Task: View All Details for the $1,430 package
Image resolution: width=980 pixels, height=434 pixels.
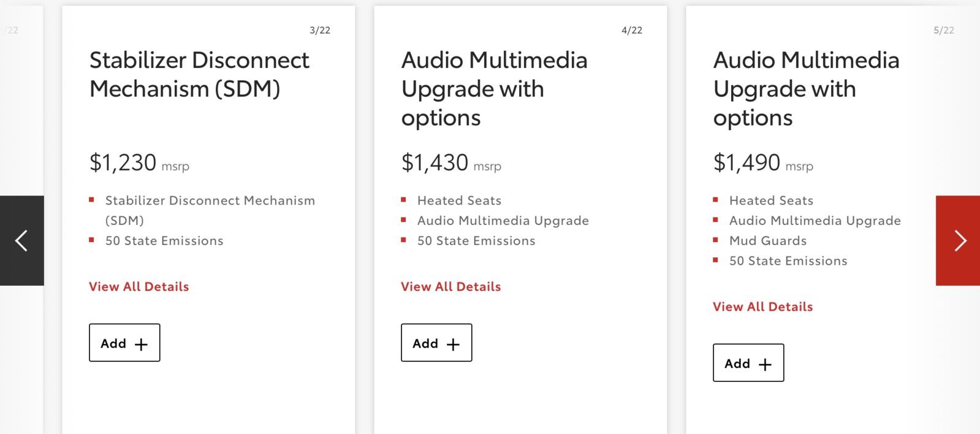Action: pyautogui.click(x=451, y=286)
